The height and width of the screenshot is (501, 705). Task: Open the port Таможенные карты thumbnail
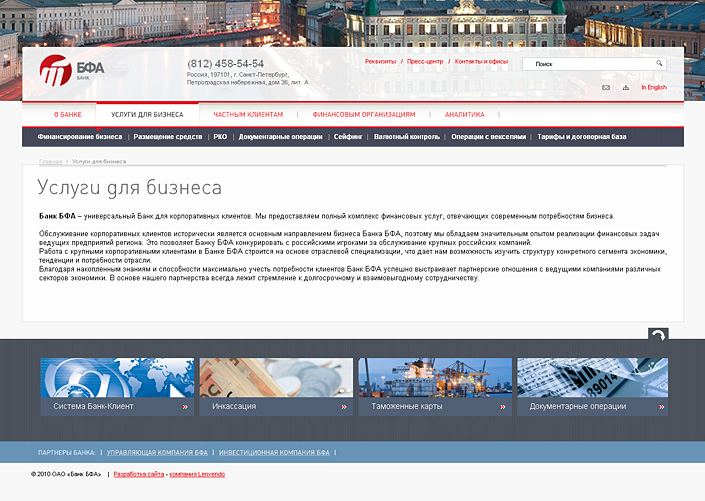[435, 377]
